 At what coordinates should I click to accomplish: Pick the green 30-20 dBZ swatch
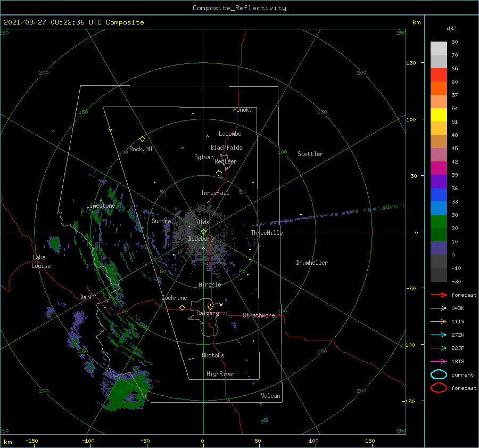[439, 222]
